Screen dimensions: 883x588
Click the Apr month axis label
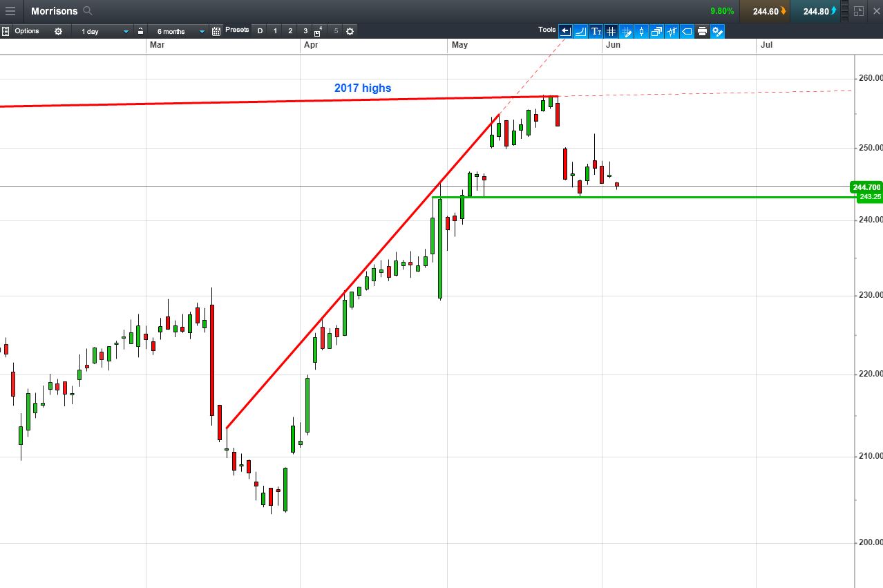pos(311,45)
